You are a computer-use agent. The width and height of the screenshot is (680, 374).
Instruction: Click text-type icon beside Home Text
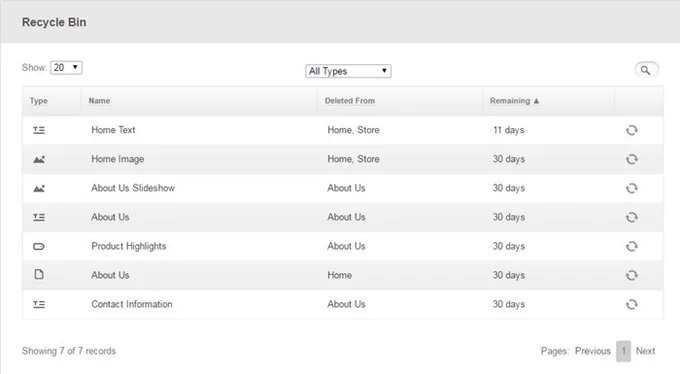(x=39, y=130)
